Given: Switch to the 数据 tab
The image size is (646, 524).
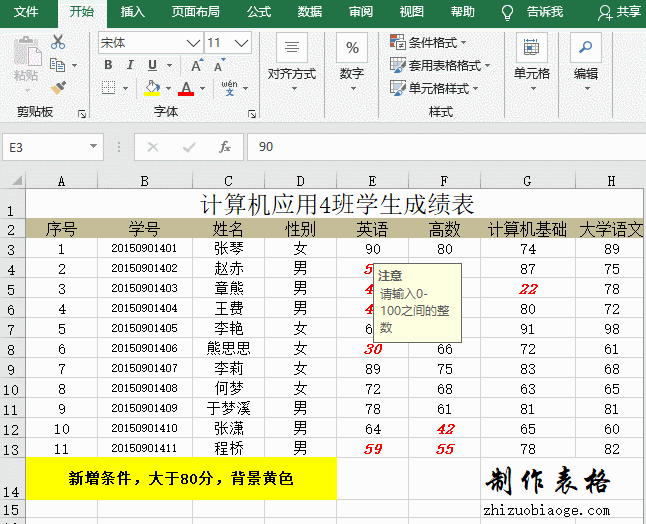Looking at the screenshot, I should [x=310, y=12].
